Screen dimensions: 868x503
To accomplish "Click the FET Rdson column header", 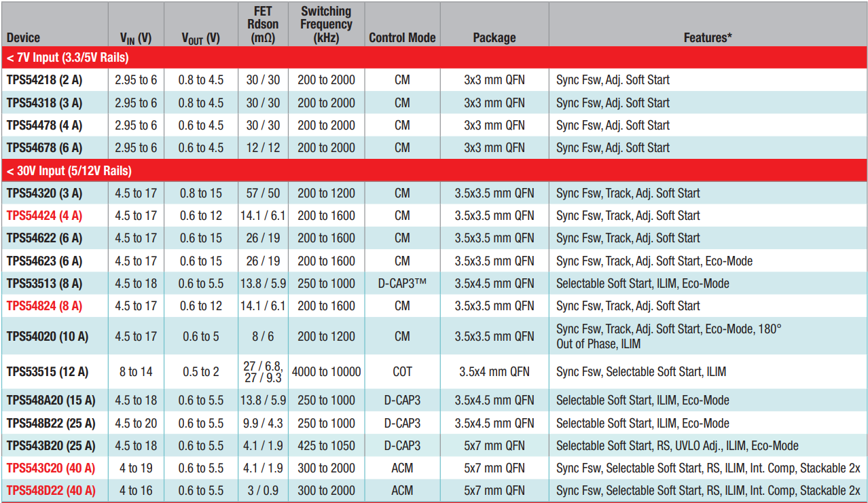I will coord(263,24).
